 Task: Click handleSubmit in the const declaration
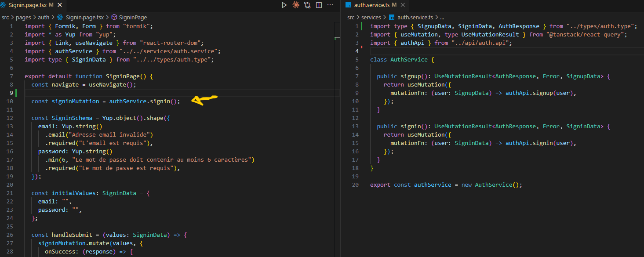click(x=72, y=235)
